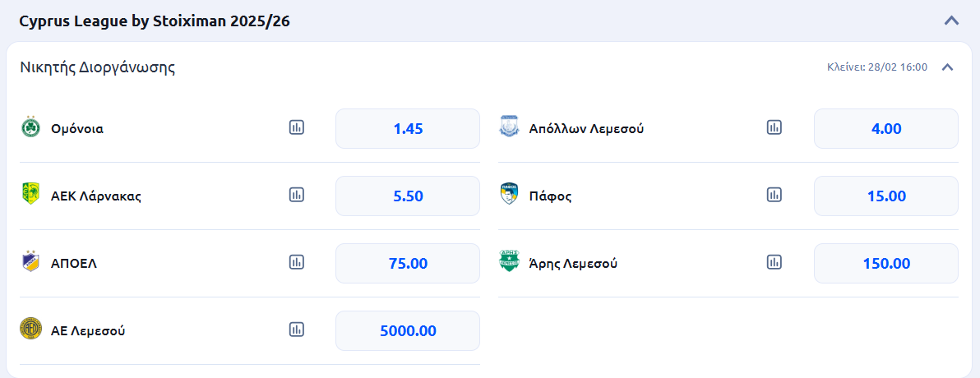Collapse the Cyprus League by Stoiximan section

tap(951, 21)
